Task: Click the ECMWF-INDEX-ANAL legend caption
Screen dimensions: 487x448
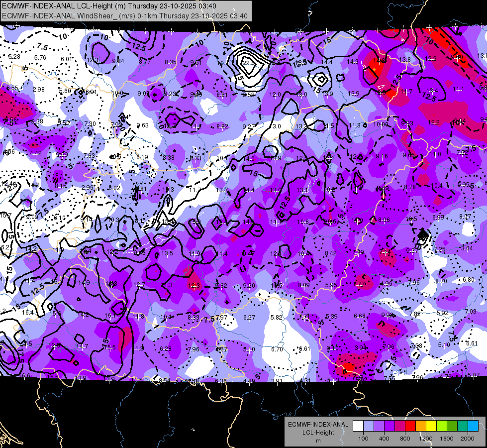Action: [318, 425]
